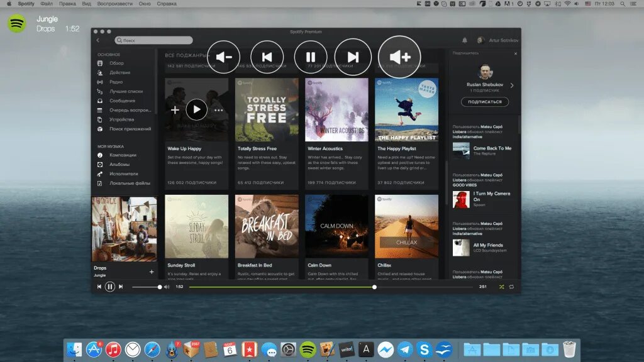Hit the volume up overlay button
Viewport: 644px width, 362px height.
pos(399,57)
